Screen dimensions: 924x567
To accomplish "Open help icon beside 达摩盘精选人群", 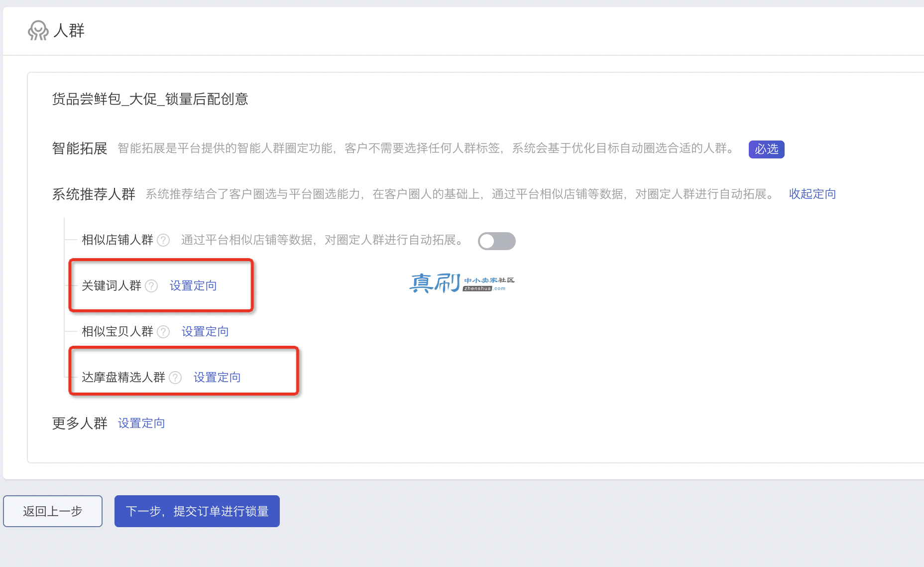I will tap(175, 378).
